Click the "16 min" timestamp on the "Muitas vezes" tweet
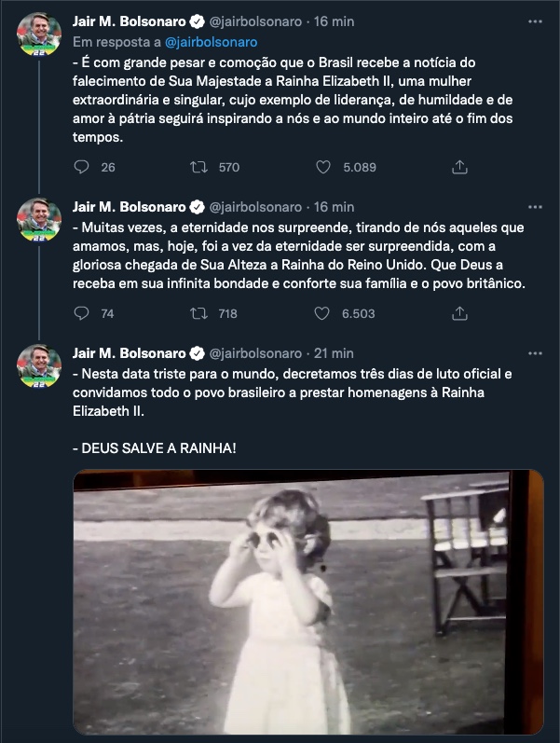Image resolution: width=560 pixels, height=743 pixels. click(x=334, y=207)
